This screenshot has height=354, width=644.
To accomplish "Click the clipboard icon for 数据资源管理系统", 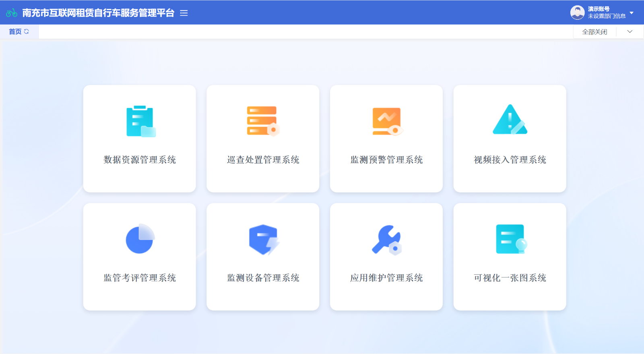I will pyautogui.click(x=140, y=121).
